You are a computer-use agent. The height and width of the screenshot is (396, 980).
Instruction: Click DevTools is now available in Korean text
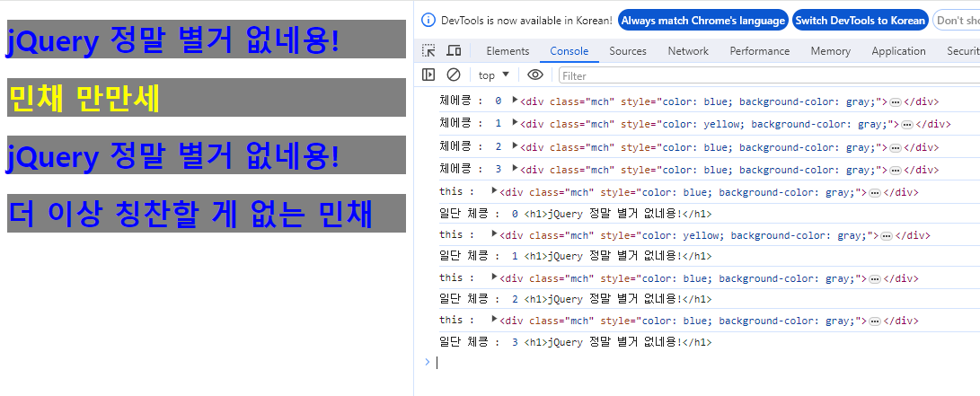point(526,21)
